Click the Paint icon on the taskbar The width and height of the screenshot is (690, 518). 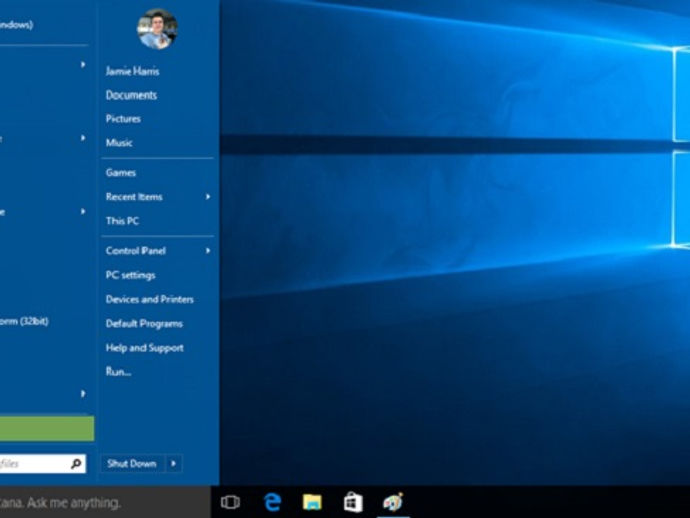tap(393, 502)
